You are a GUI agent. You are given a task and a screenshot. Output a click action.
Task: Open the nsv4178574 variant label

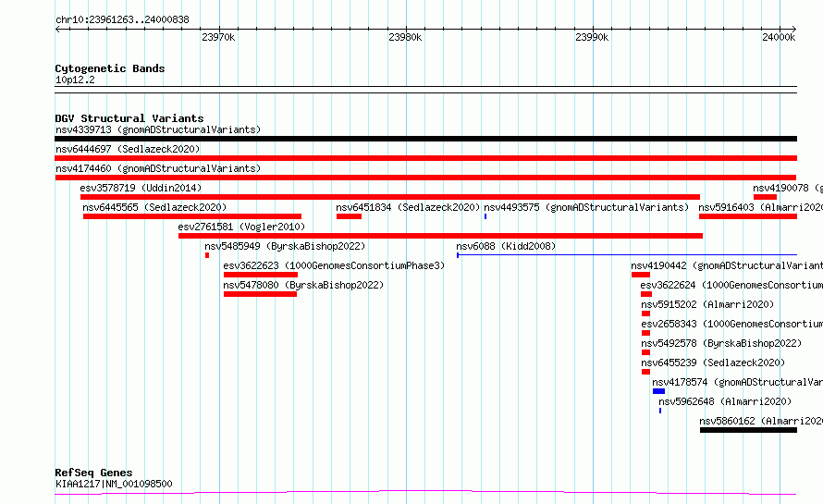737,382
